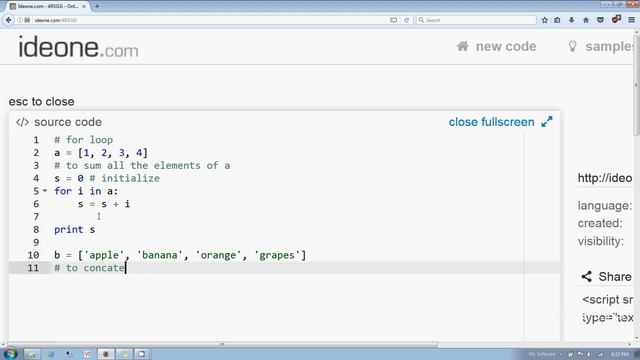Go back with the browser back arrow
640x360 pixels.
[x=8, y=20]
